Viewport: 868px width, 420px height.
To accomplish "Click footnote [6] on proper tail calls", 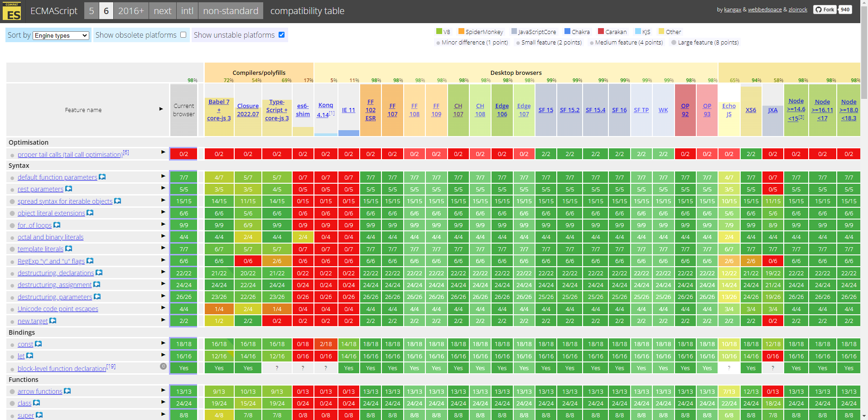I will pos(126,152).
